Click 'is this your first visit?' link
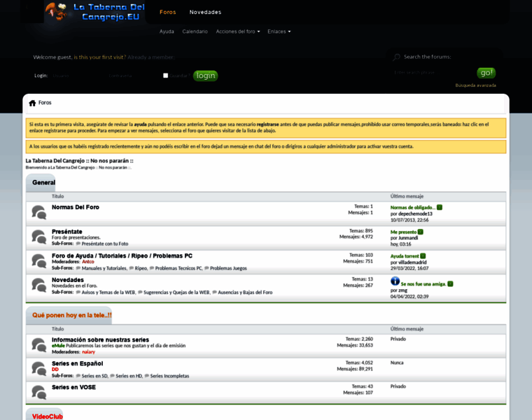532x420 pixels. (100, 57)
